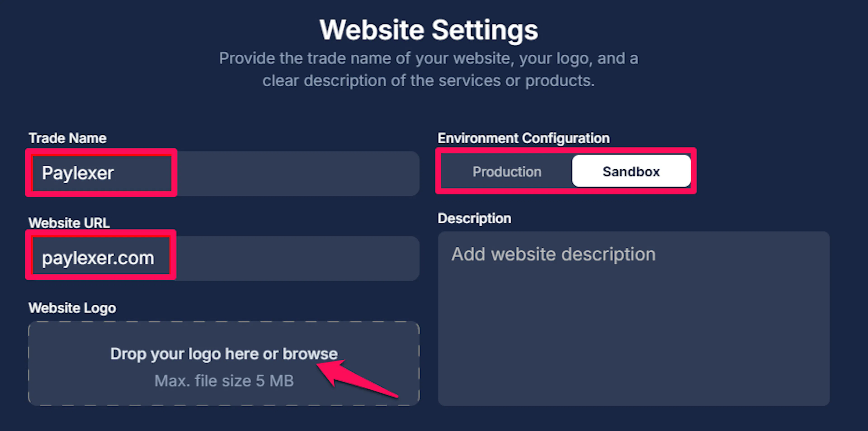Click inside the Description text area

[633, 318]
